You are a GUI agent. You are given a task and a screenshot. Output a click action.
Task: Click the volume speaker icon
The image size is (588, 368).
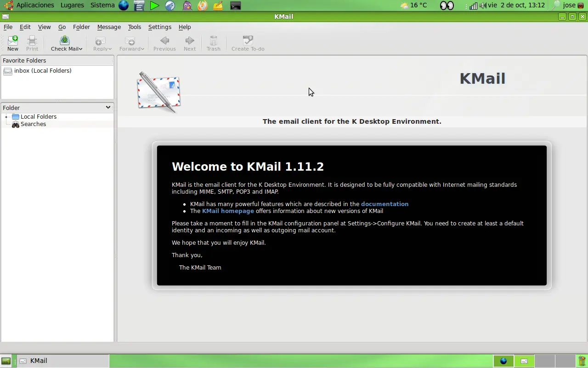(483, 6)
